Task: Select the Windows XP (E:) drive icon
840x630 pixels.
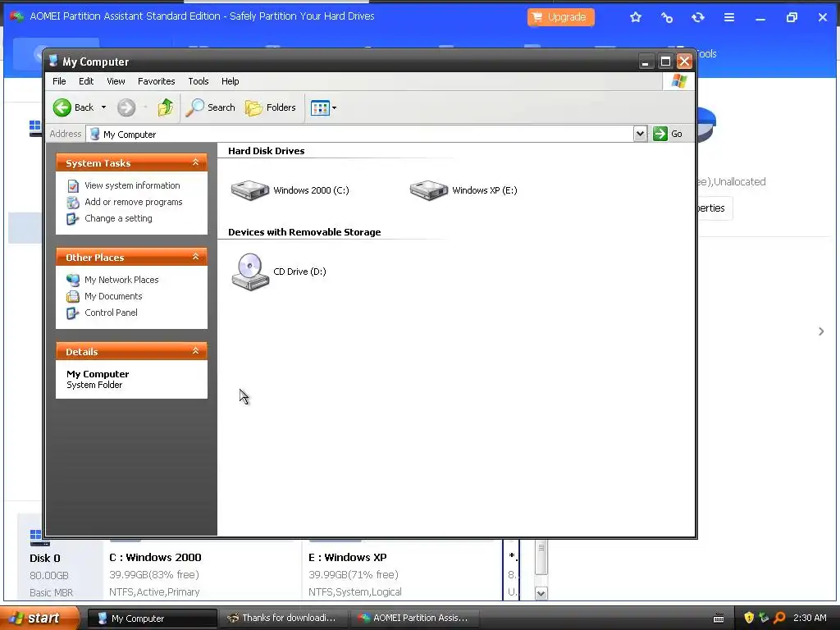Action: (x=428, y=190)
